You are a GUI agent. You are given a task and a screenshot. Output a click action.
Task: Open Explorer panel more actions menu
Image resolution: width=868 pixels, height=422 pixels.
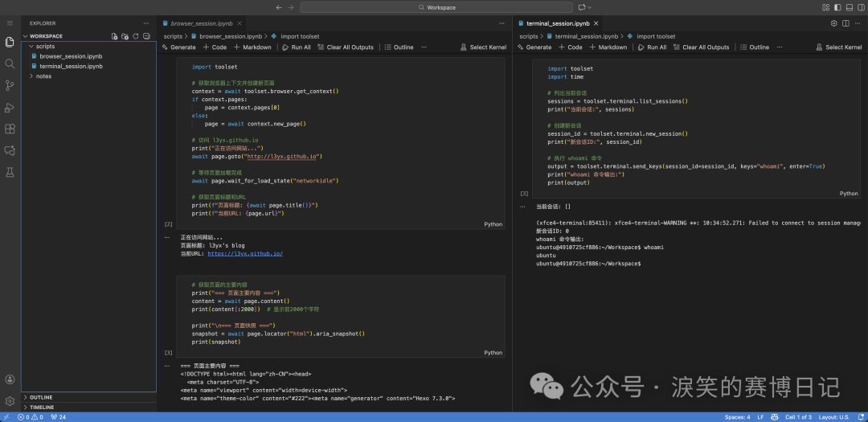[146, 23]
